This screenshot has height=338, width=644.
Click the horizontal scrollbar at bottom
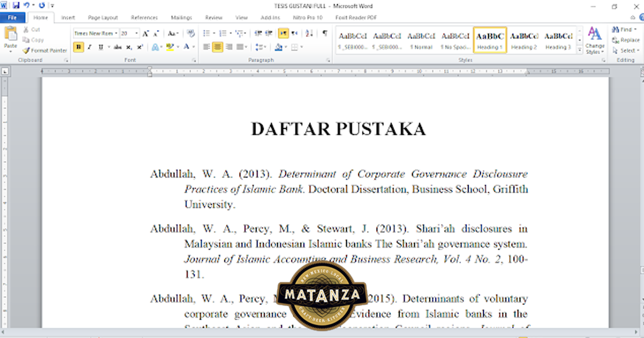(319, 332)
